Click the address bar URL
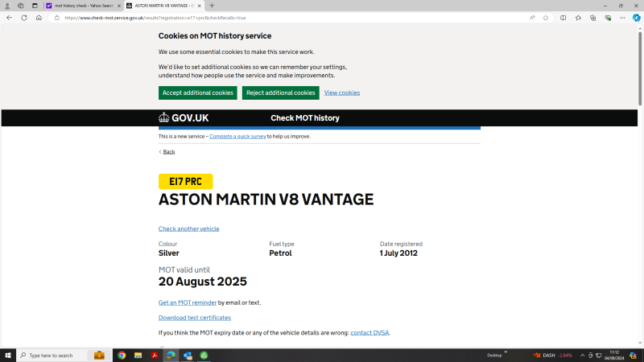 point(155,18)
